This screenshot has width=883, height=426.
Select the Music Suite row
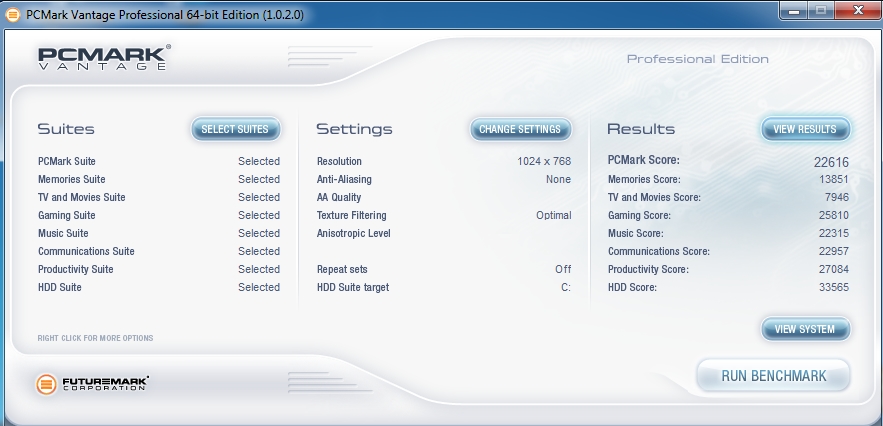coord(159,233)
